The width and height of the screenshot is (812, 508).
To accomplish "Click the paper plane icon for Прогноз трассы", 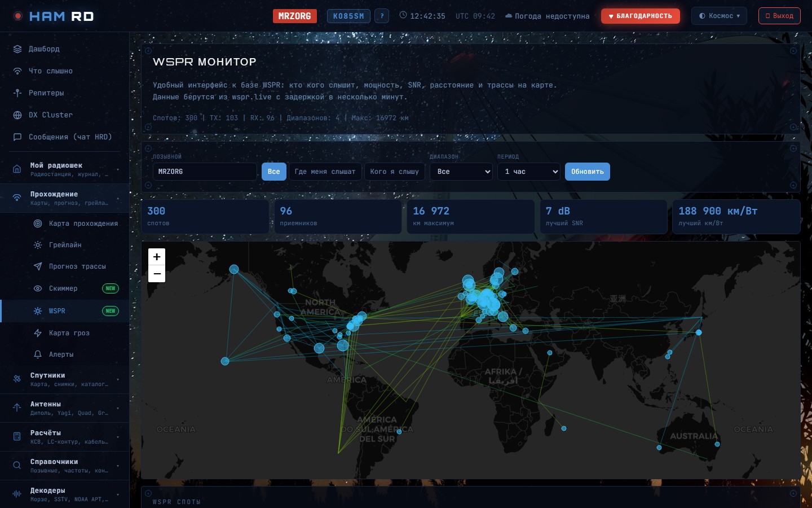I will (38, 266).
